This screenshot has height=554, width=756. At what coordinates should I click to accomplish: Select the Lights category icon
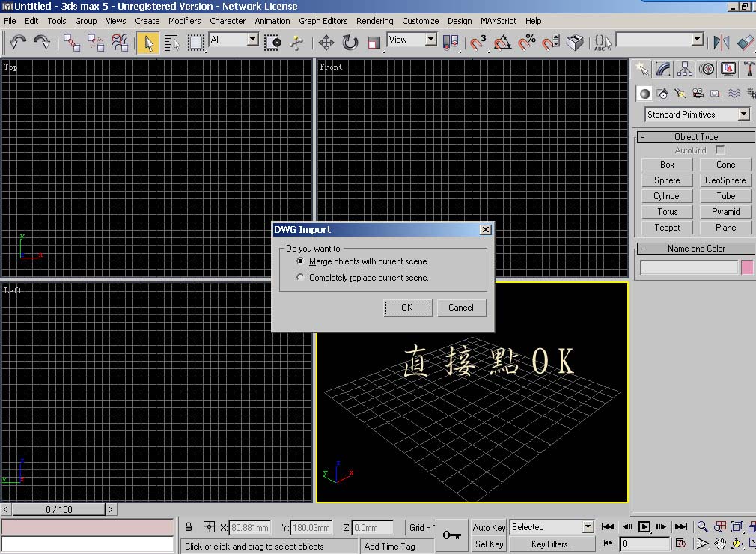[680, 94]
